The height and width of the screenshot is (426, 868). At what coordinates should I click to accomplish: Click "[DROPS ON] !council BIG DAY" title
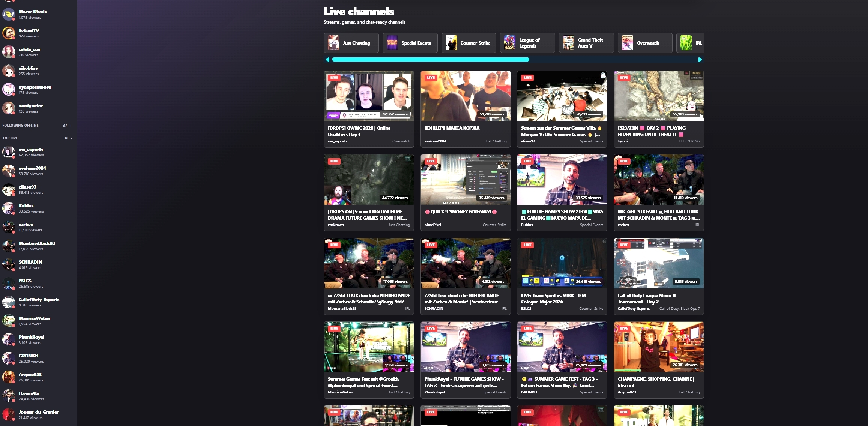coord(367,215)
